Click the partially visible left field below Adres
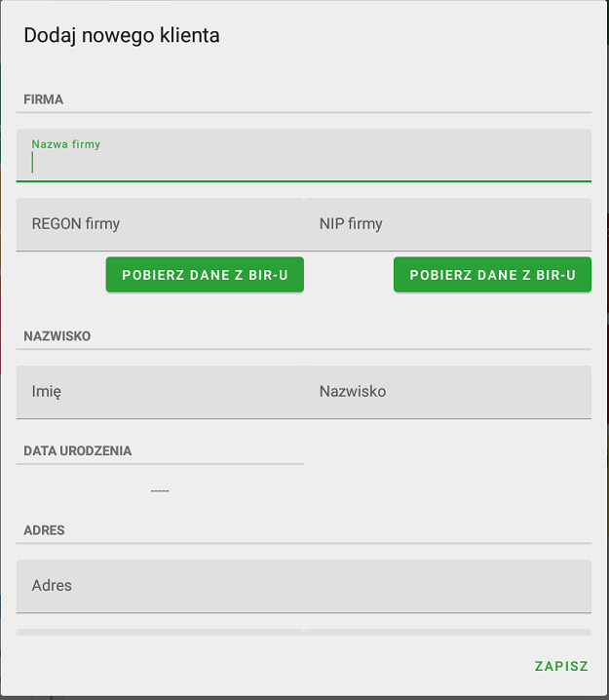The width and height of the screenshot is (609, 700). coord(160,633)
